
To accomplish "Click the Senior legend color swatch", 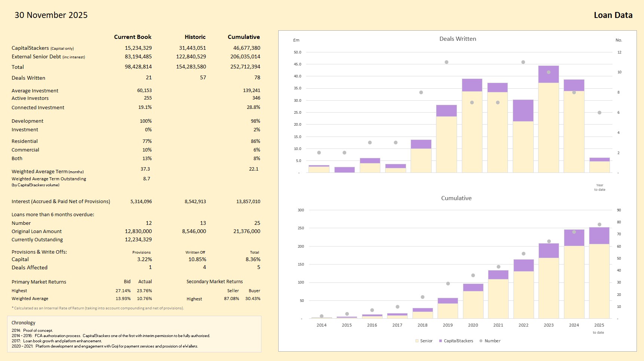I will [417, 341].
